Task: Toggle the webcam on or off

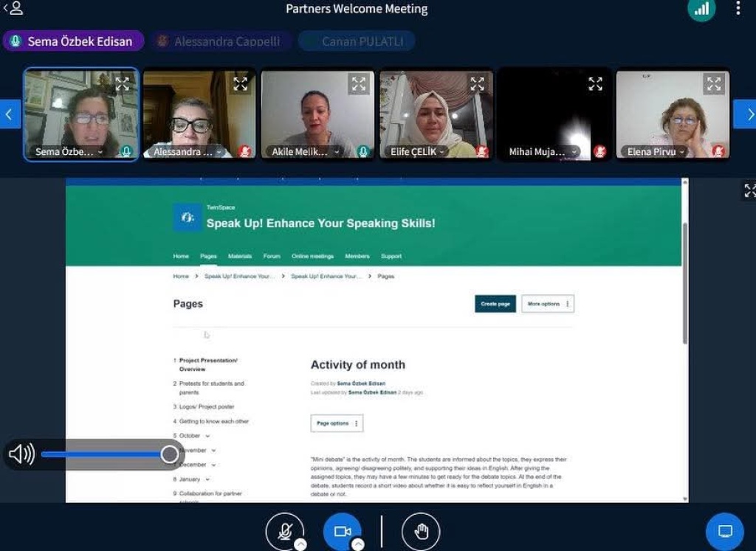Action: click(x=342, y=532)
